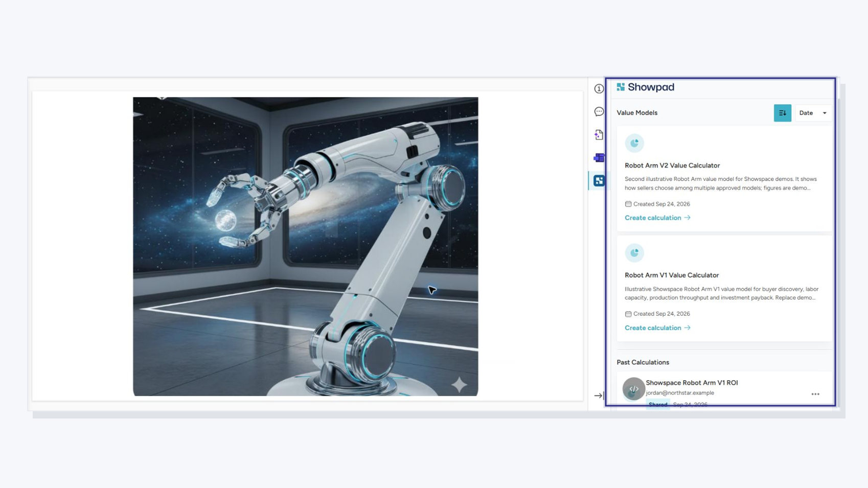Open the info panel icon
This screenshot has height=488, width=868.
tap(599, 89)
